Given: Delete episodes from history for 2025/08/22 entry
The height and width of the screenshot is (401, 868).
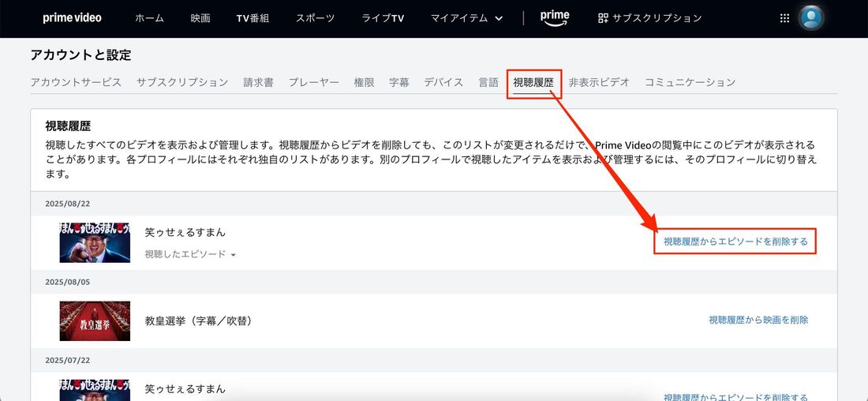Looking at the screenshot, I should tap(735, 242).
